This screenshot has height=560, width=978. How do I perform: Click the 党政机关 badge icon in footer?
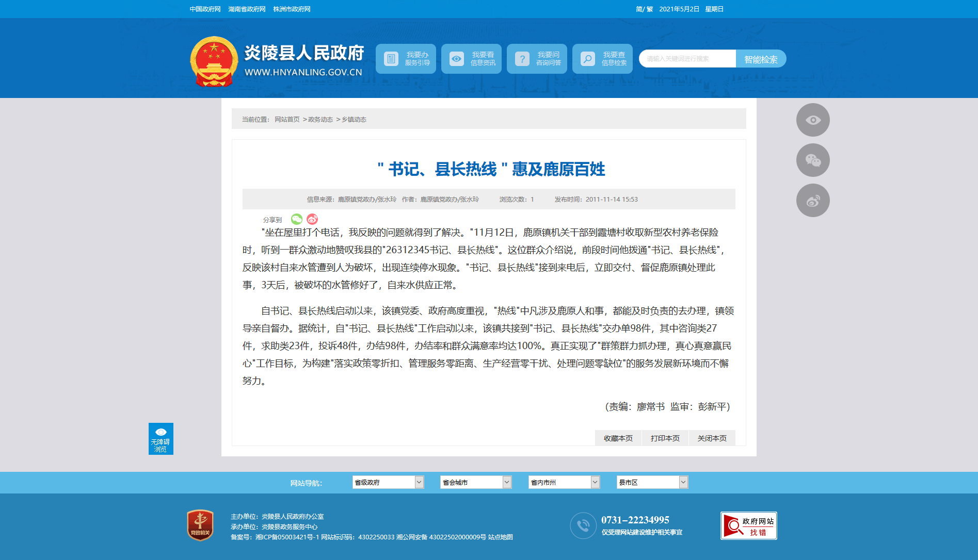pyautogui.click(x=200, y=525)
